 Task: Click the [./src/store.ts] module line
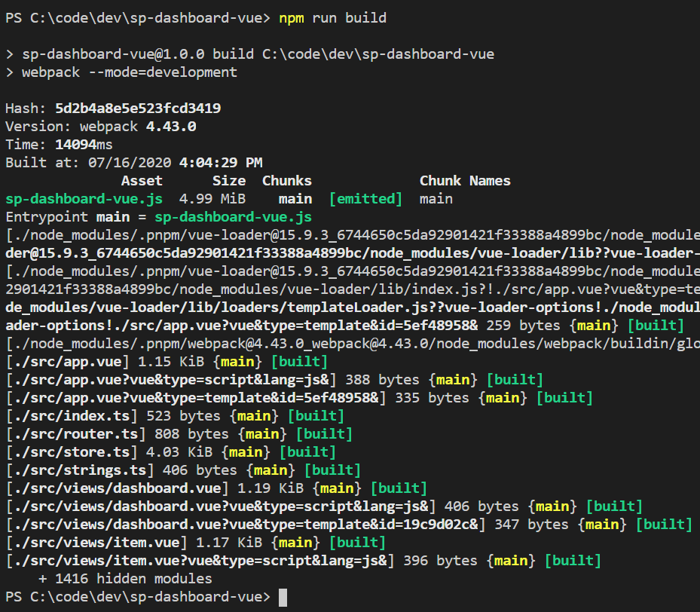pyautogui.click(x=171, y=452)
